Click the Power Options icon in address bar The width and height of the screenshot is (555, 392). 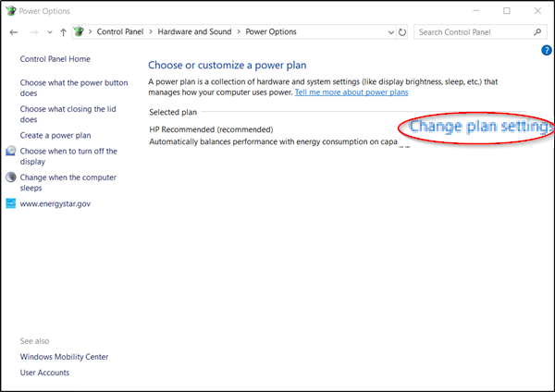point(80,32)
